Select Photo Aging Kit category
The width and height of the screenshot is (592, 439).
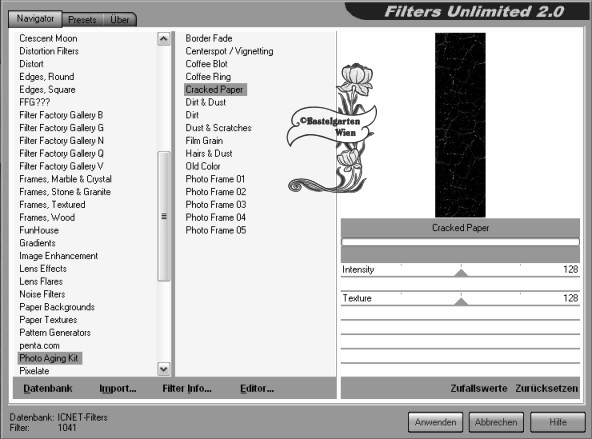[49, 358]
